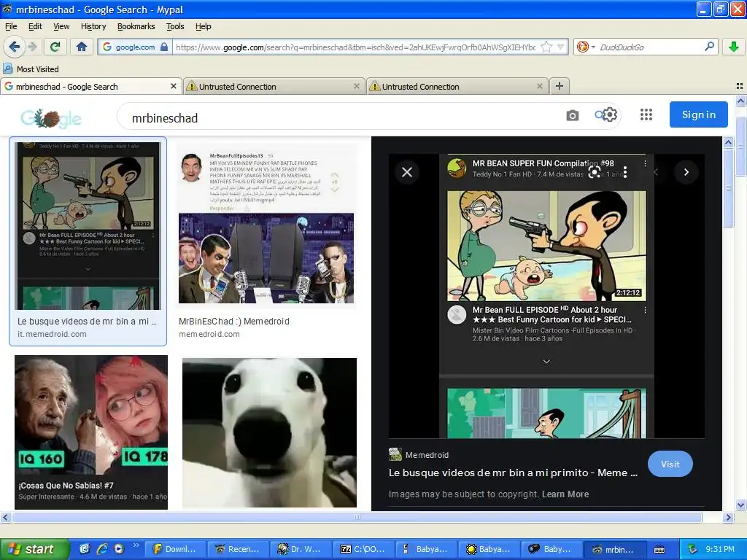The width and height of the screenshot is (747, 560).
Task: Open the Learn More copyright link
Action: click(x=565, y=494)
